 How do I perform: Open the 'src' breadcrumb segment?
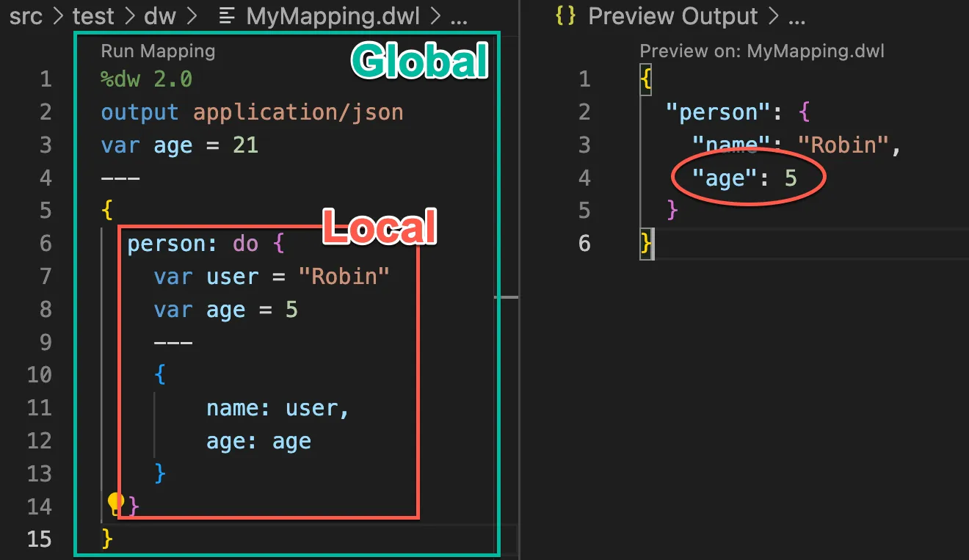click(26, 16)
